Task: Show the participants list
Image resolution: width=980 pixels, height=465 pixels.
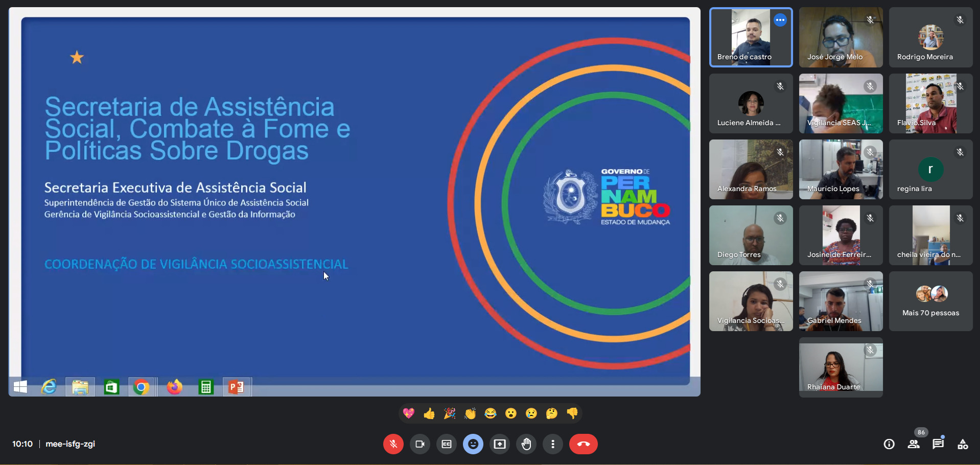Action: pyautogui.click(x=914, y=444)
